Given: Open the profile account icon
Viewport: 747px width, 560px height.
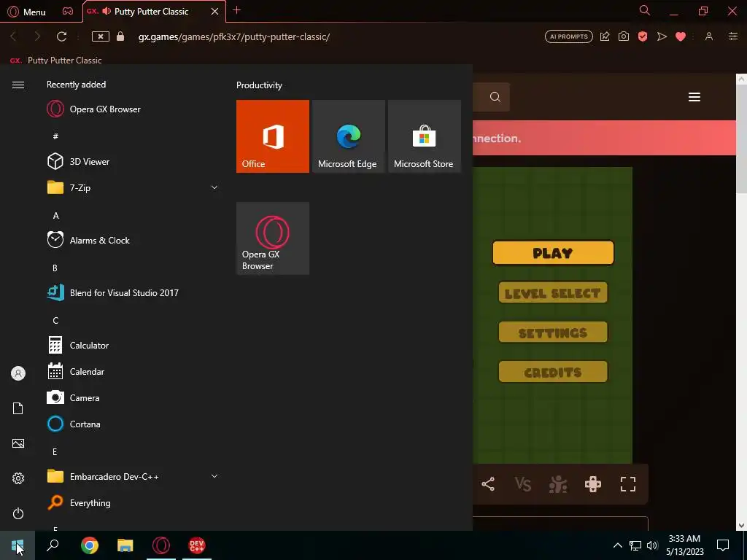Looking at the screenshot, I should pyautogui.click(x=709, y=36).
